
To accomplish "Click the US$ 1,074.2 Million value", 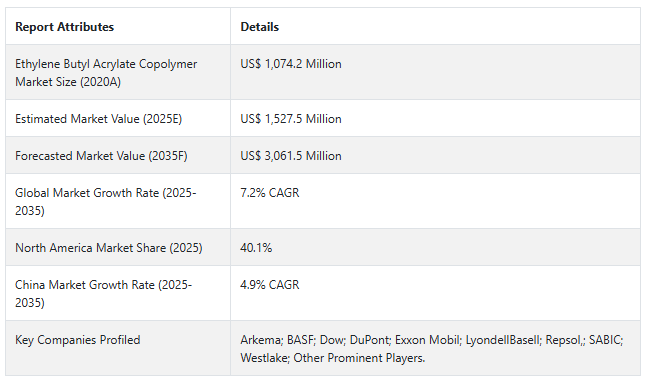I will click(x=291, y=64).
